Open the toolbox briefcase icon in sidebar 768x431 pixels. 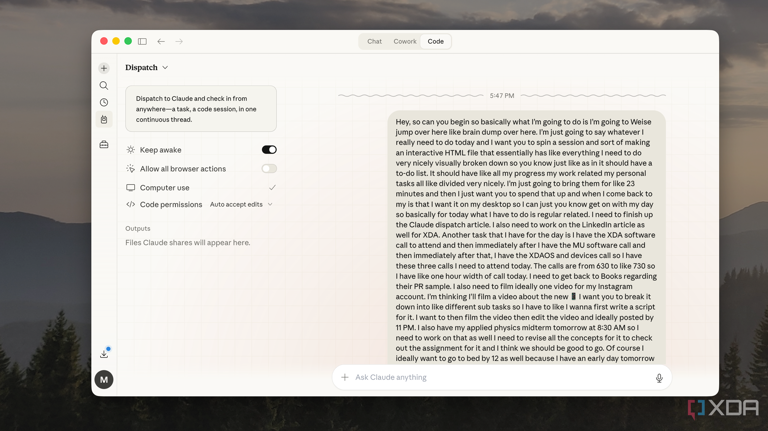tap(104, 144)
